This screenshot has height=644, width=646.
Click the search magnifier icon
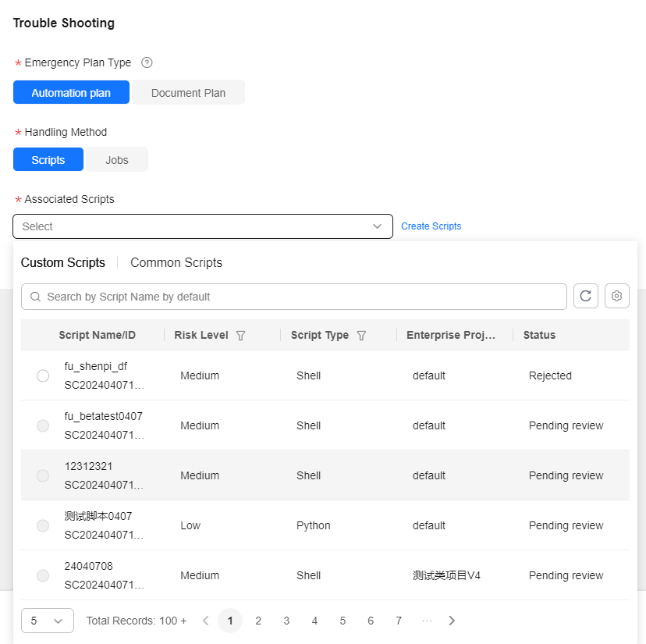pyautogui.click(x=36, y=297)
